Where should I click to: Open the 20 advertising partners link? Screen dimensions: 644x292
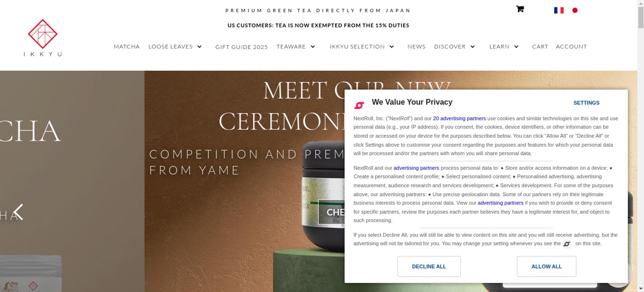pyautogui.click(x=459, y=118)
